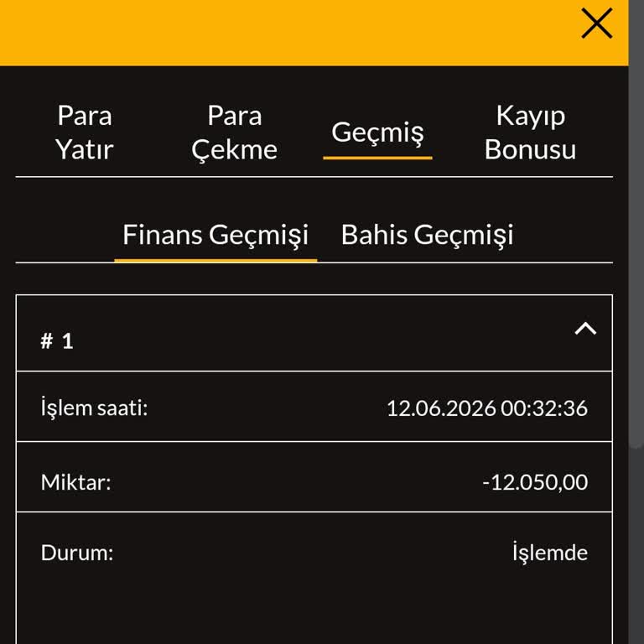Click the 'Durum:' label
Image resolution: width=644 pixels, height=644 pixels.
[77, 553]
